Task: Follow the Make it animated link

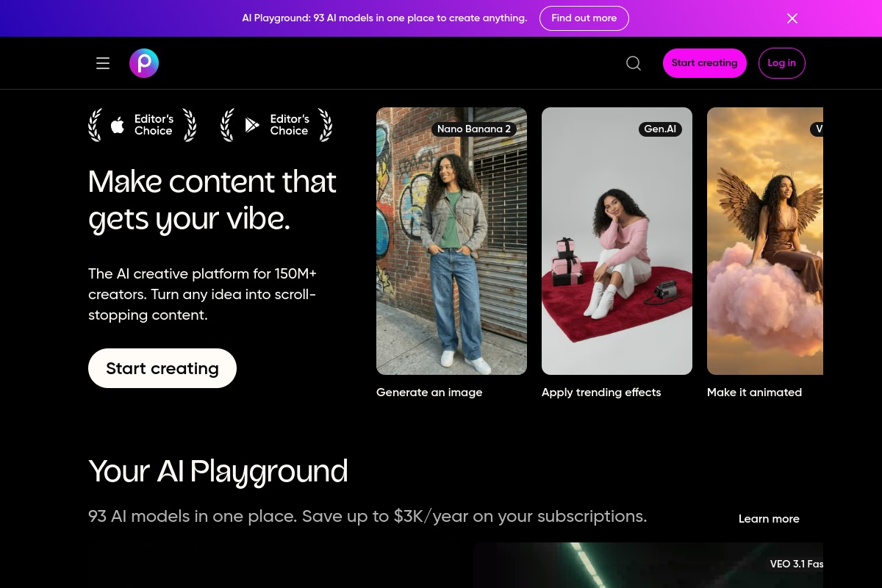Action: [x=754, y=392]
